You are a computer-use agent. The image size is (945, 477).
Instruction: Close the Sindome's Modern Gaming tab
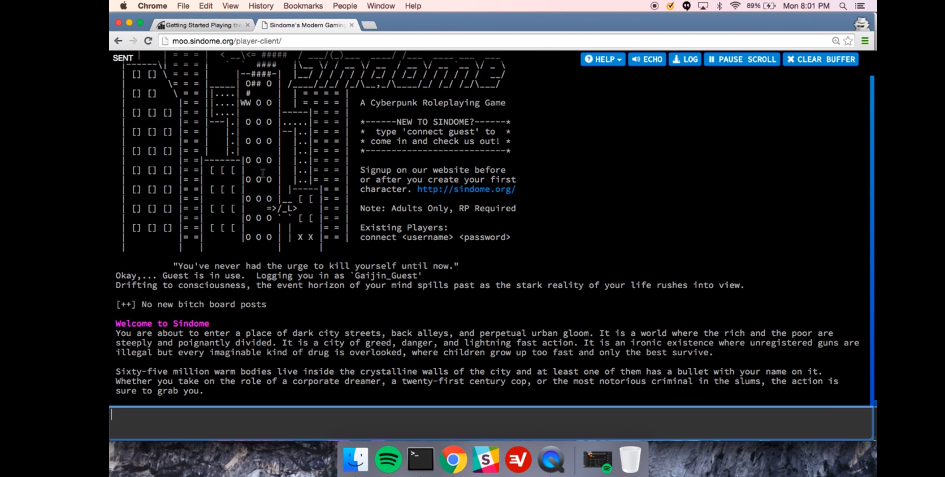351,25
